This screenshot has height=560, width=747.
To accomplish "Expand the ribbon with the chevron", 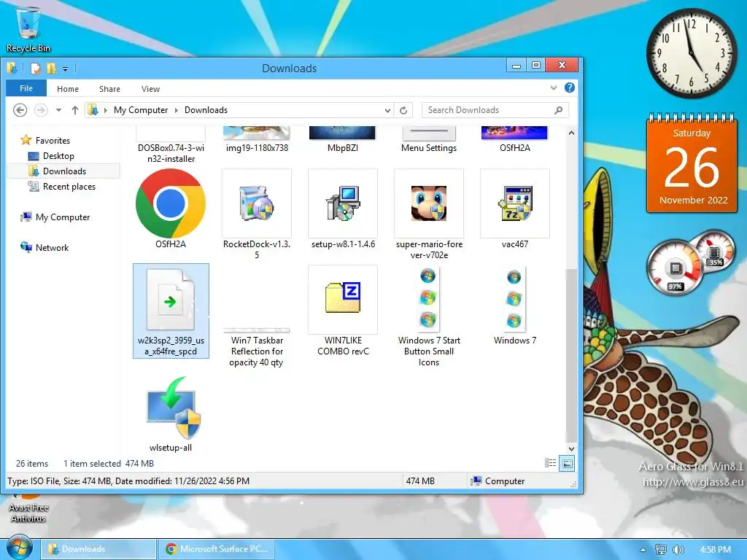I will click(554, 87).
